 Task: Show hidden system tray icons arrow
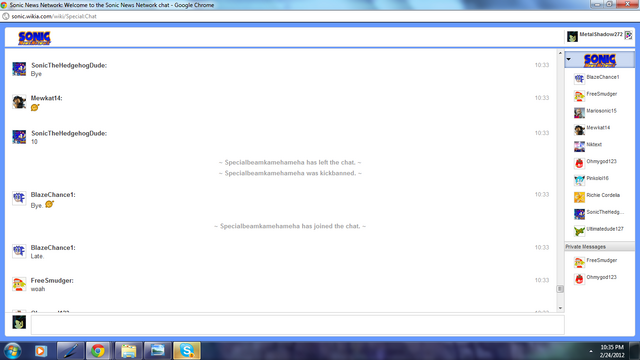point(591,351)
